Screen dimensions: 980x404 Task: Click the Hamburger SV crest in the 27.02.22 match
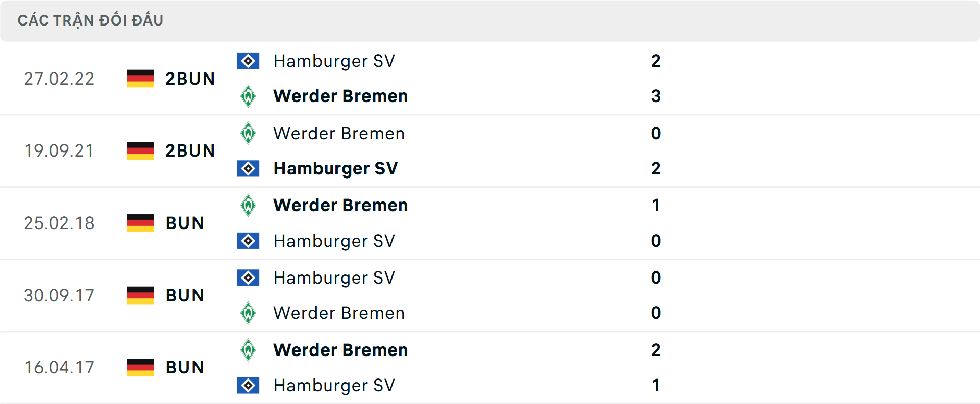tap(248, 60)
